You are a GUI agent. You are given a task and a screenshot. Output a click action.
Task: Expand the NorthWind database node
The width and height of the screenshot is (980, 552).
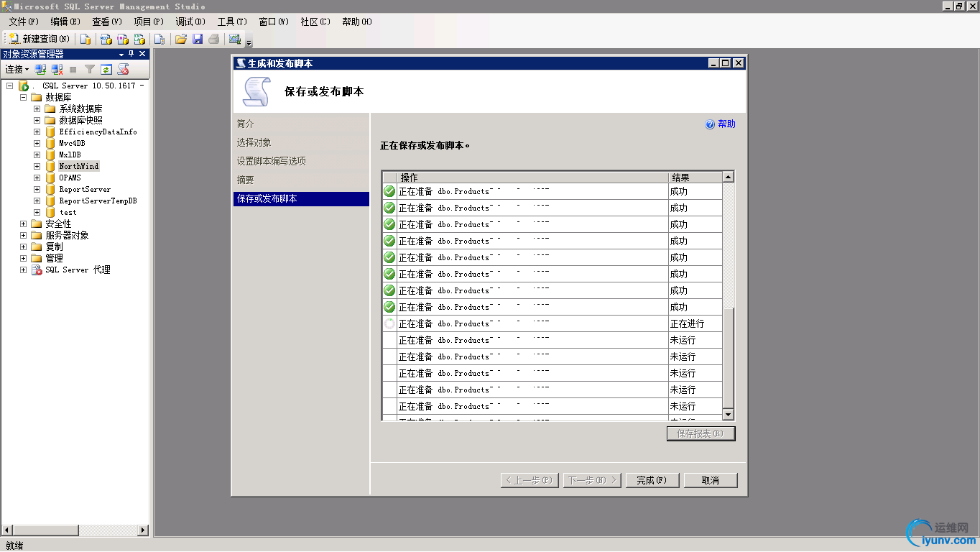point(37,166)
